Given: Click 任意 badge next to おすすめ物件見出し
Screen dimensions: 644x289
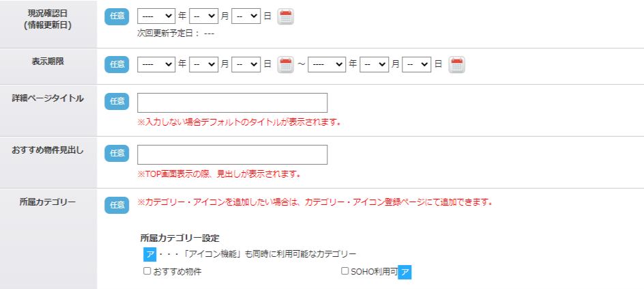Looking at the screenshot, I should click(117, 154).
